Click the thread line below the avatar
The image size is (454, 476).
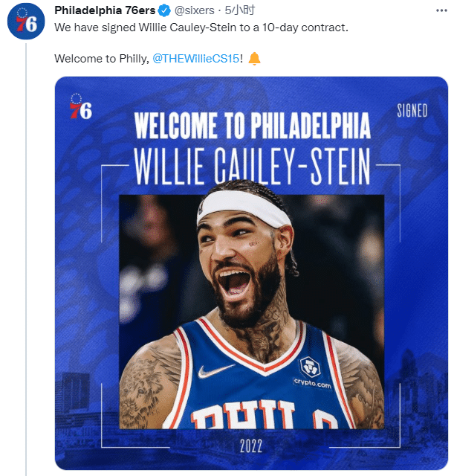coord(27,260)
